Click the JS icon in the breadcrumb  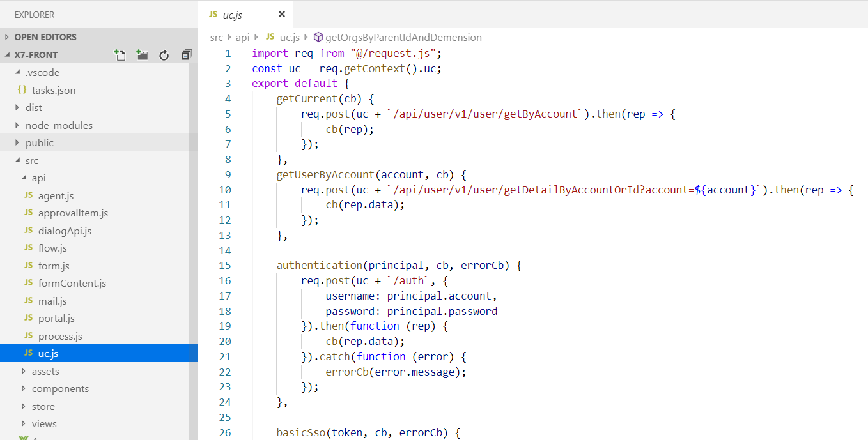click(x=270, y=37)
